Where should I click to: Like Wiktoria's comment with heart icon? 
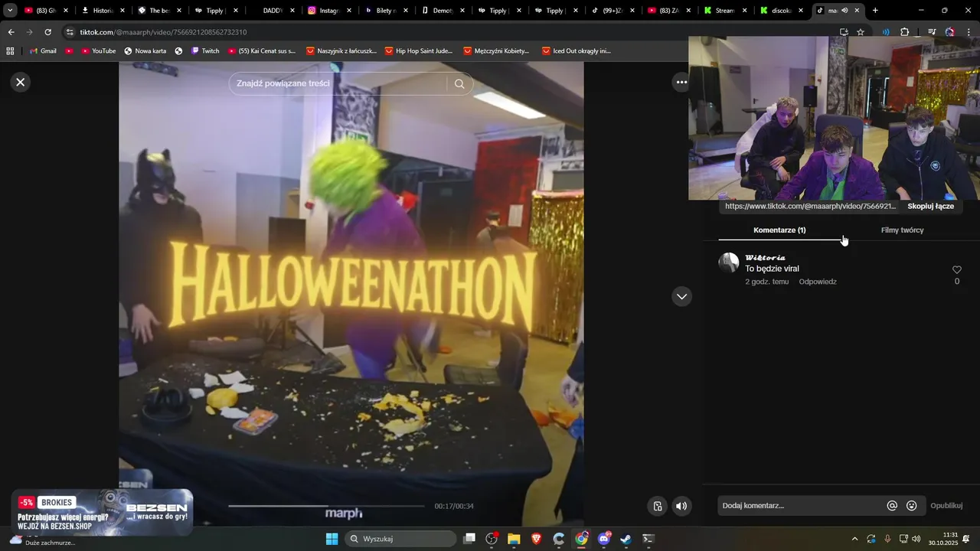click(x=956, y=269)
